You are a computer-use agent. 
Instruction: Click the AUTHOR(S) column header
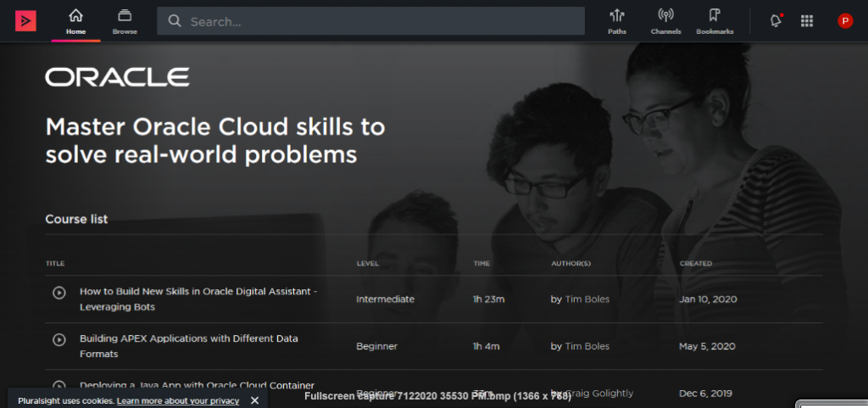[570, 264]
